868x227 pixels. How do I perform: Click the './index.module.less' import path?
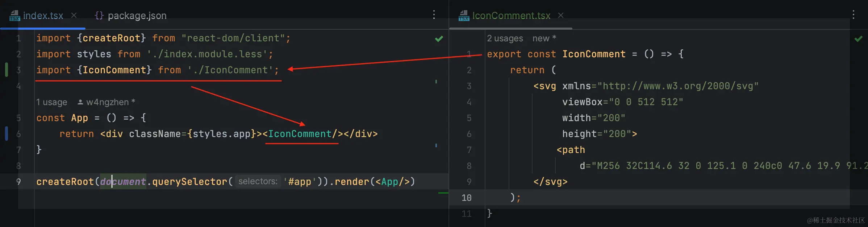pyautogui.click(x=207, y=54)
